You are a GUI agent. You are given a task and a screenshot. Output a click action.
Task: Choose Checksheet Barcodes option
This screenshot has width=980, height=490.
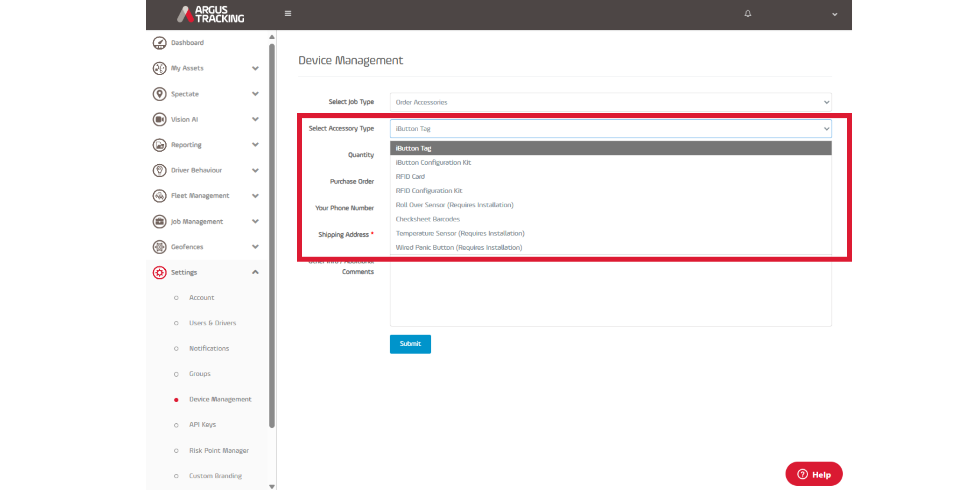(x=610, y=219)
